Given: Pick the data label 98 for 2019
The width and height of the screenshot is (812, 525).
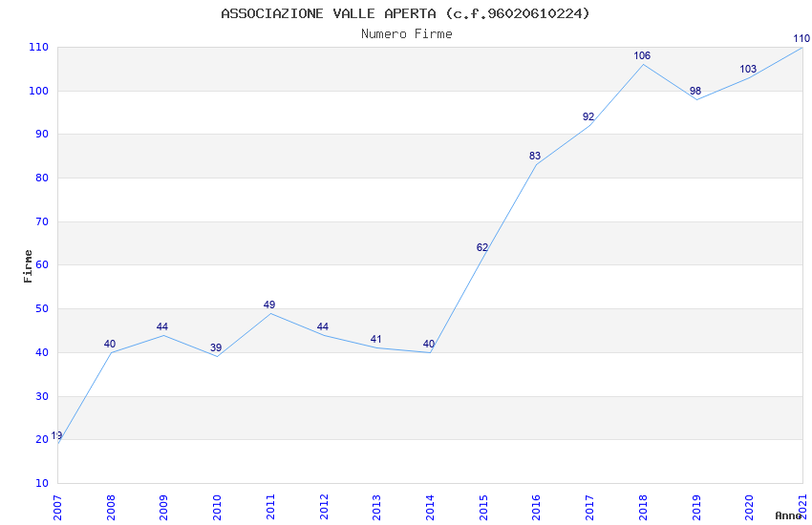Looking at the screenshot, I should (x=694, y=91).
